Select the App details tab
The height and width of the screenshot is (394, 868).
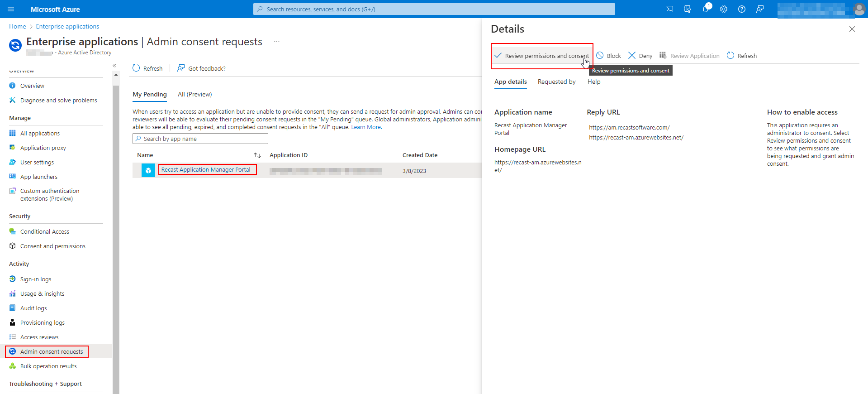point(511,82)
